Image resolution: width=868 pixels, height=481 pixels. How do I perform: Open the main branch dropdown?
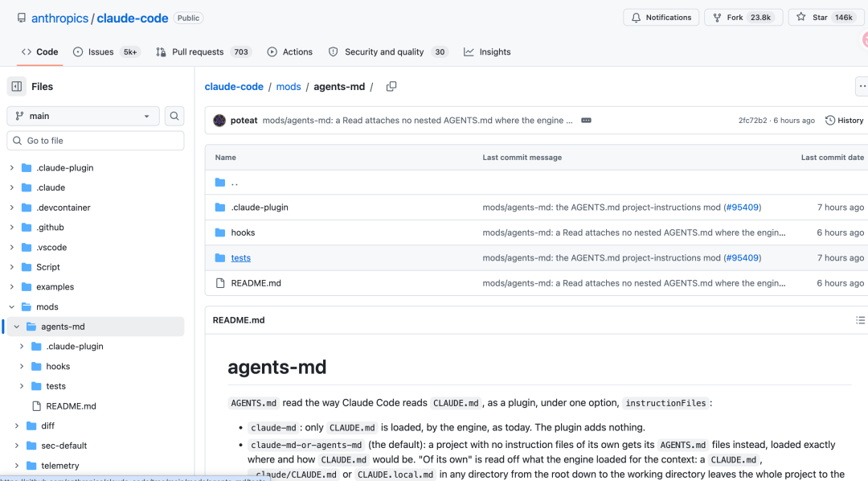pyautogui.click(x=83, y=116)
